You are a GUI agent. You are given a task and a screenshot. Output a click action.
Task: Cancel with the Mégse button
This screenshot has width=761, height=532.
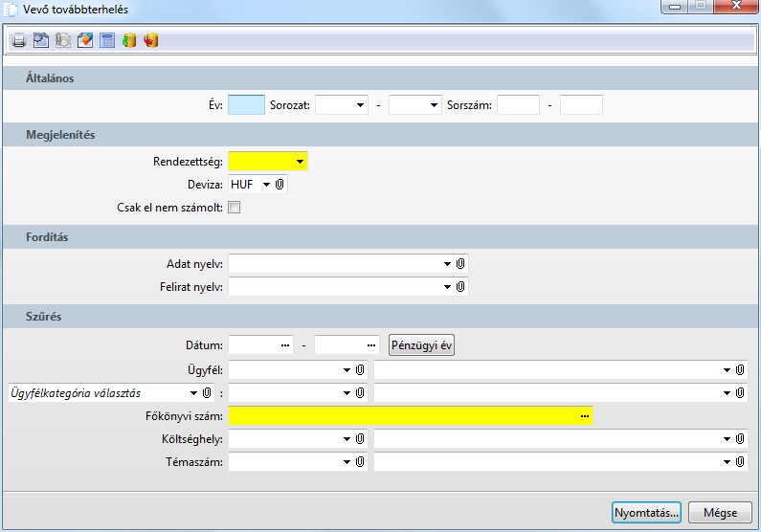tap(720, 513)
